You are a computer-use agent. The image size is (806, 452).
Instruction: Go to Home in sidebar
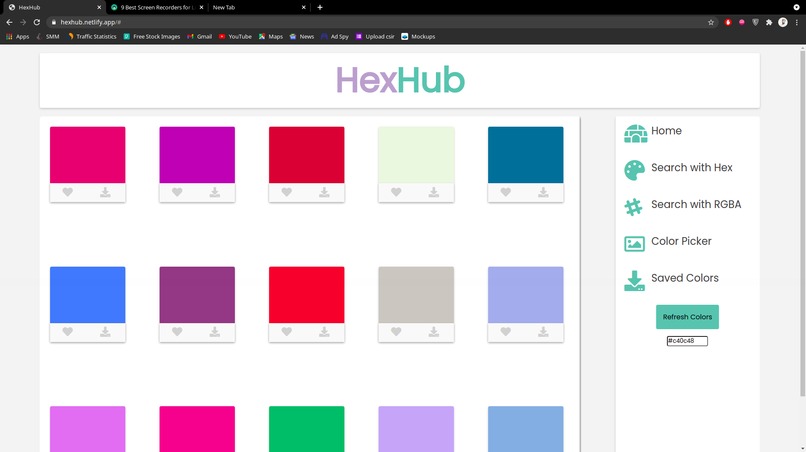click(x=666, y=131)
